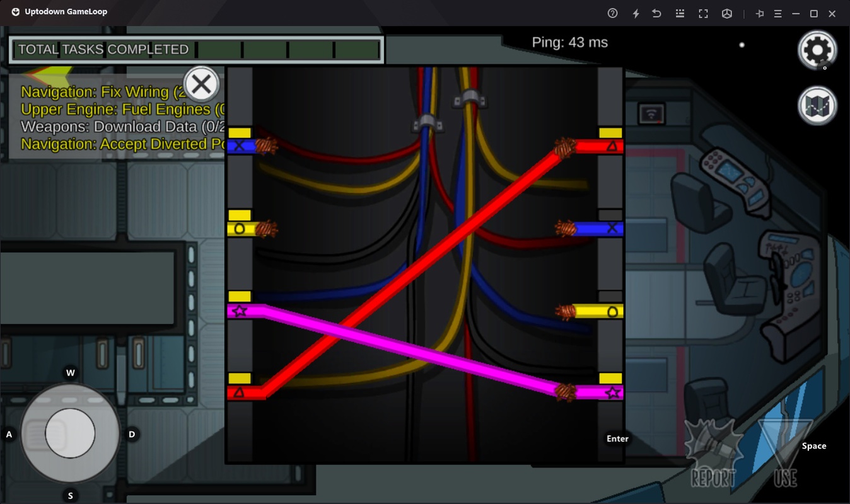Click the copper tip of right yellow wire

566,311
